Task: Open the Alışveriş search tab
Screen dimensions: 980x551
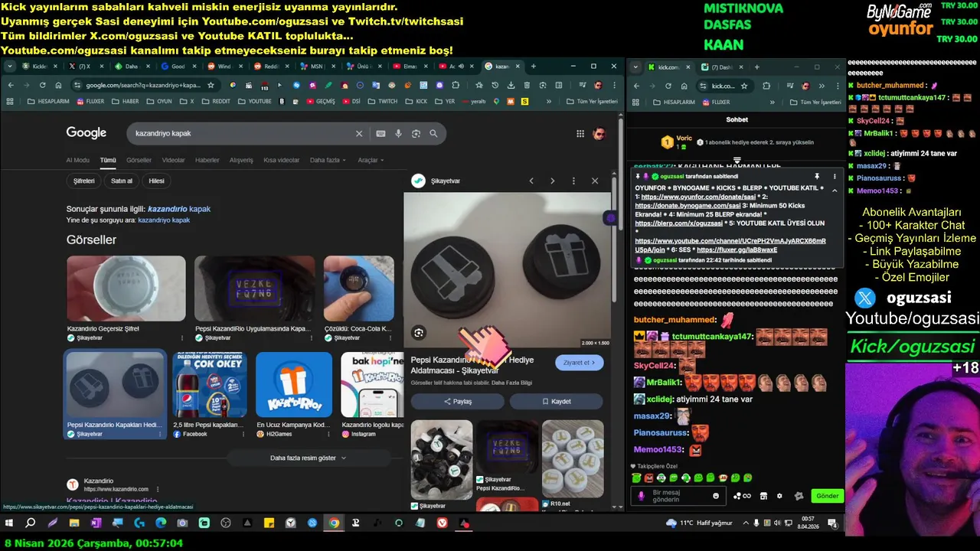Action: 241,160
